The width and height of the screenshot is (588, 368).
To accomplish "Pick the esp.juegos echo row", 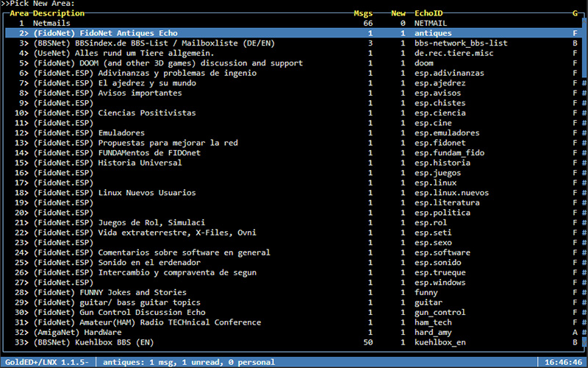I will [x=293, y=173].
